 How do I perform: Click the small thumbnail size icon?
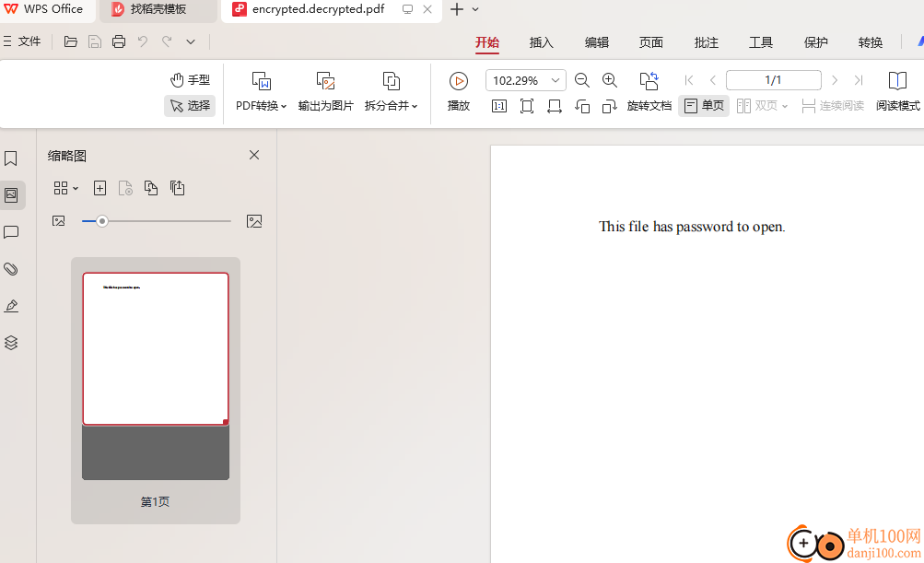click(x=58, y=221)
